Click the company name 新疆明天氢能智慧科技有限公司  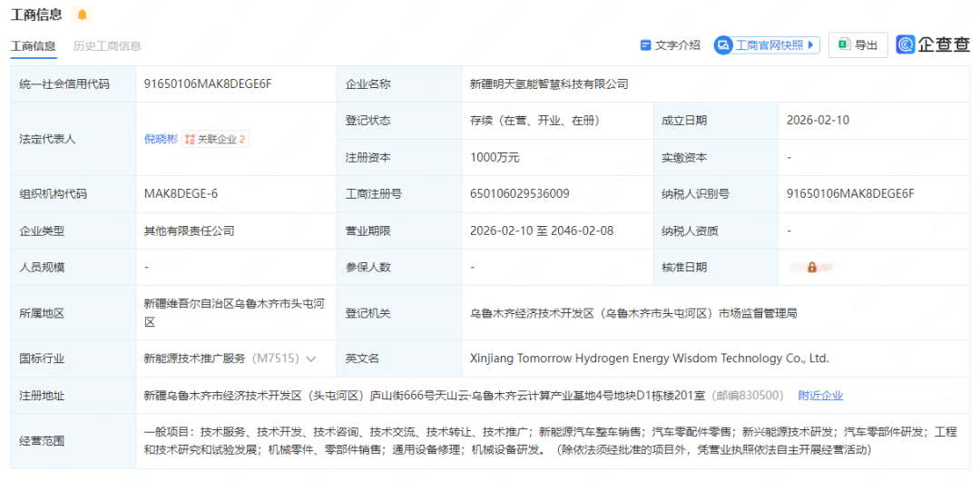click(x=549, y=84)
